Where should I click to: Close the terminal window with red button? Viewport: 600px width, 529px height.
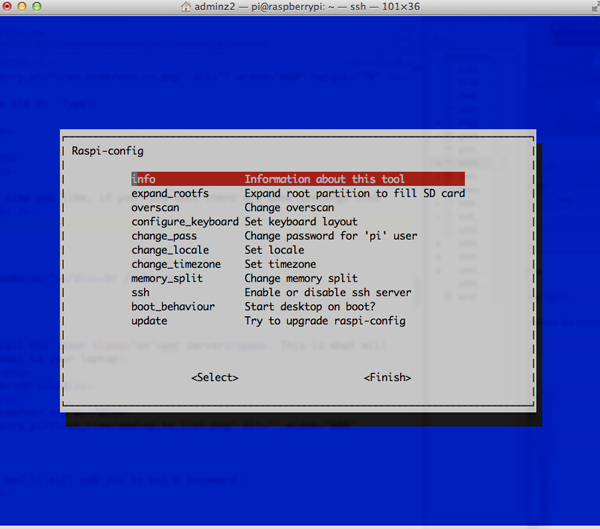click(7, 7)
